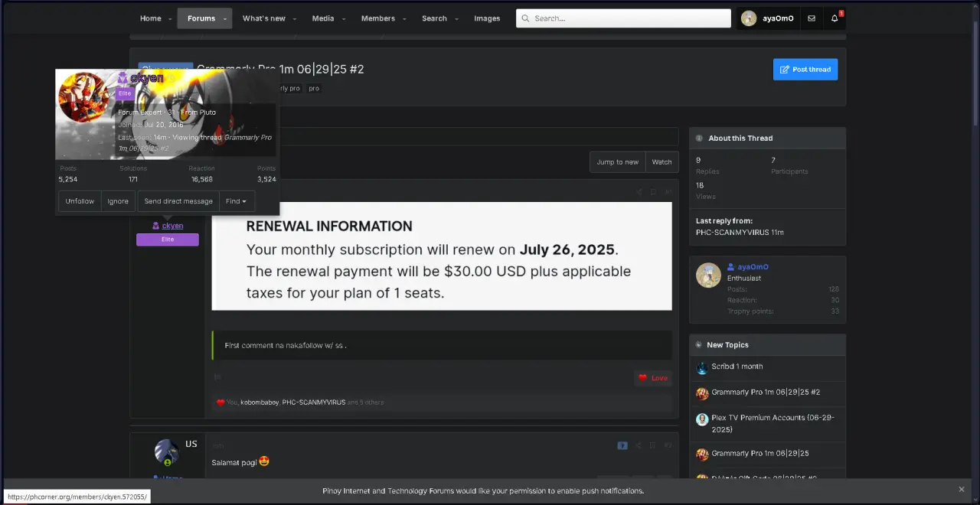Click ayaOmO avatar in top navigation

coord(749,18)
